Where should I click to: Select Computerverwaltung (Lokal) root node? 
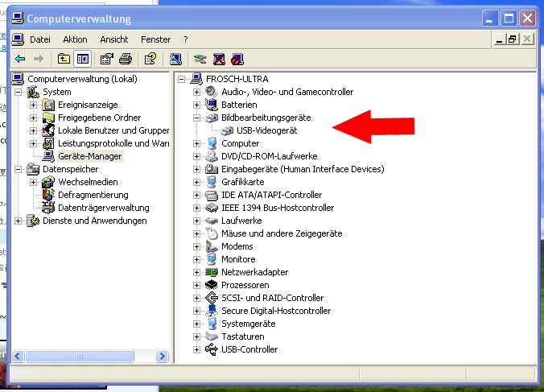click(x=82, y=79)
